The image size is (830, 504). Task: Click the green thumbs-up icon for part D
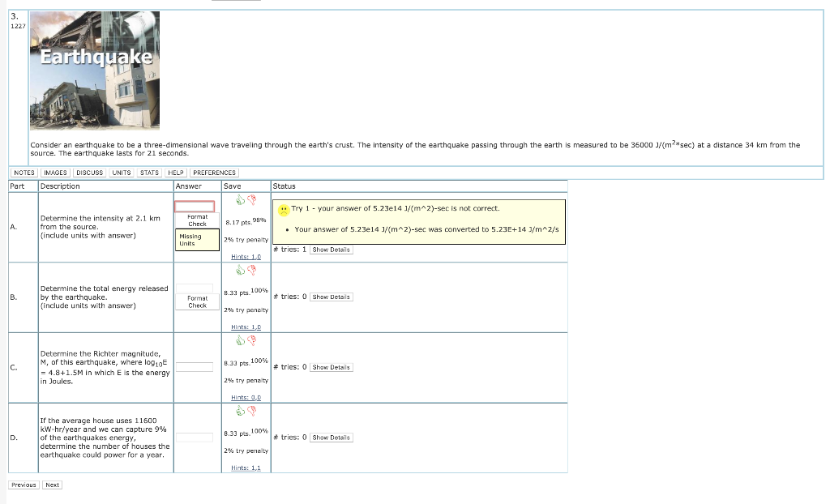pos(240,410)
